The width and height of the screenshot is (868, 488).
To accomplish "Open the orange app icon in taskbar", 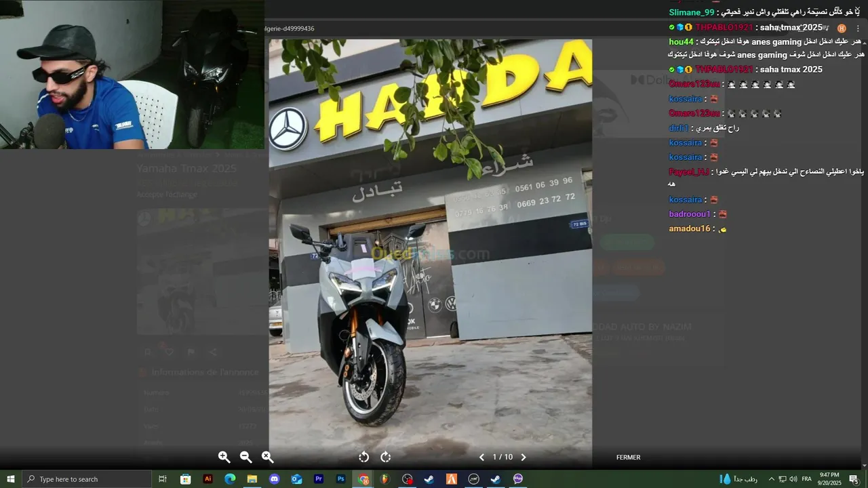I will 452,479.
